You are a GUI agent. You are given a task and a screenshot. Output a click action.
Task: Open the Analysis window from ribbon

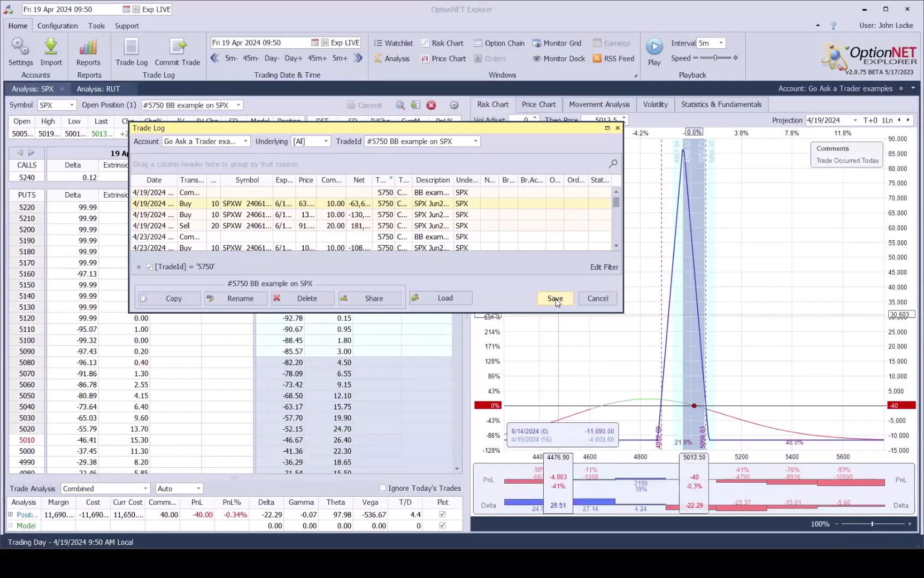(392, 59)
